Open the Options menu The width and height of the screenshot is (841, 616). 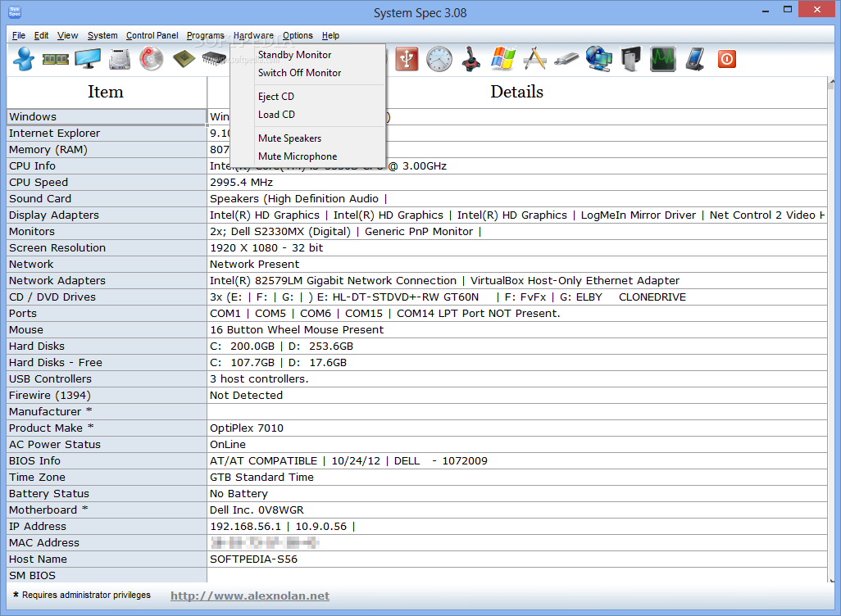(x=298, y=35)
